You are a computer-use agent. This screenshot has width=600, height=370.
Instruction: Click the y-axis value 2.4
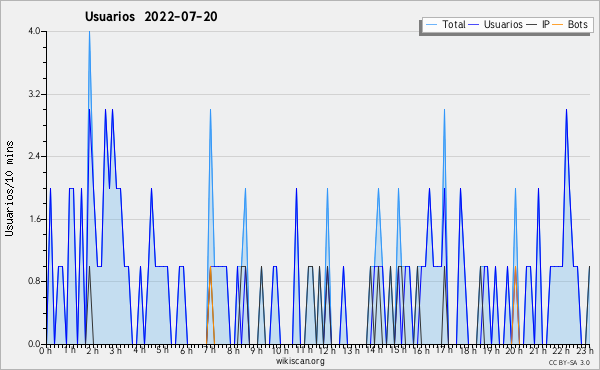pos(34,156)
